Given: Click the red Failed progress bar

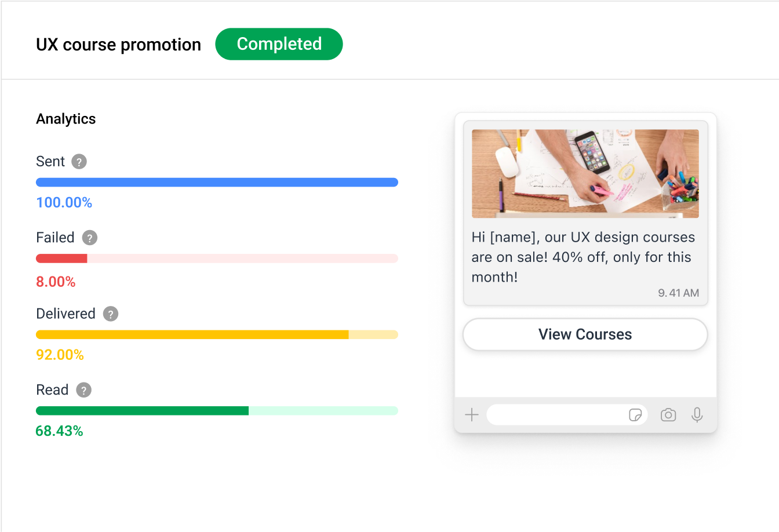Looking at the screenshot, I should point(61,258).
